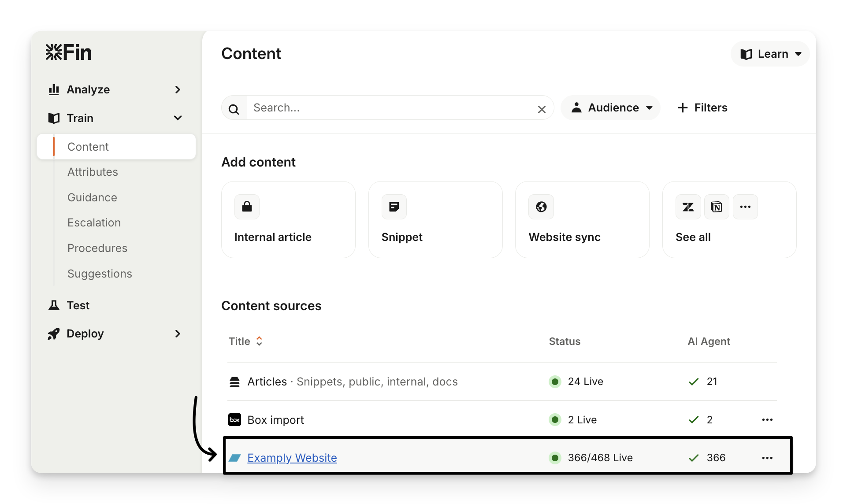Open the Examply Website link

[292, 458]
